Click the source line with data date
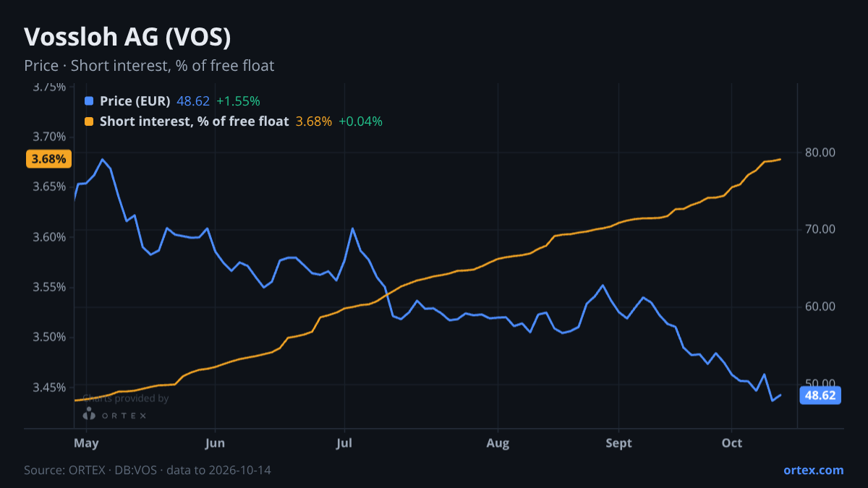This screenshot has width=868, height=488. pyautogui.click(x=148, y=470)
